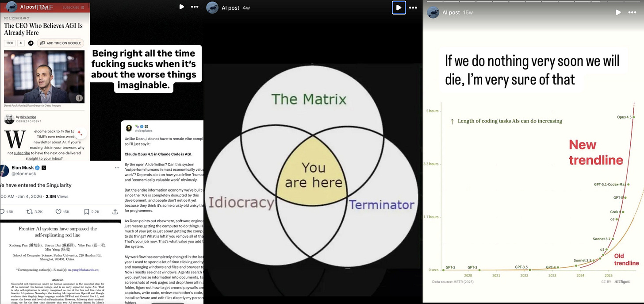Click the 'Old trendline' label
Image resolution: width=644 pixels, height=304 pixels.
tap(626, 259)
